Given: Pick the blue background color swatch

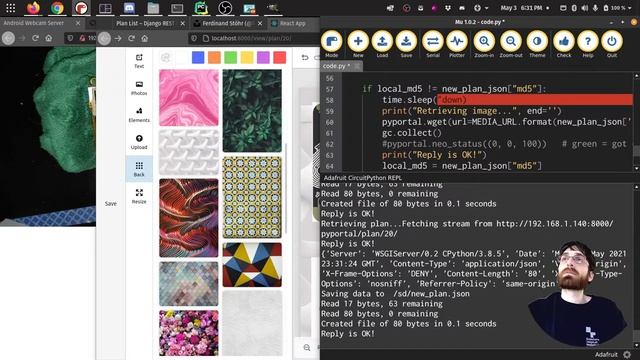Looking at the screenshot, I should [198, 58].
